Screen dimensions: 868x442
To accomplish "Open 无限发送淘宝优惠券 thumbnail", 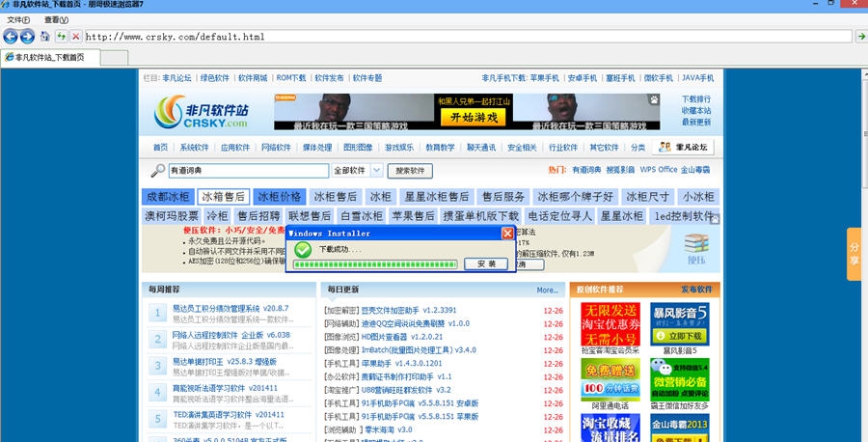I will click(610, 324).
